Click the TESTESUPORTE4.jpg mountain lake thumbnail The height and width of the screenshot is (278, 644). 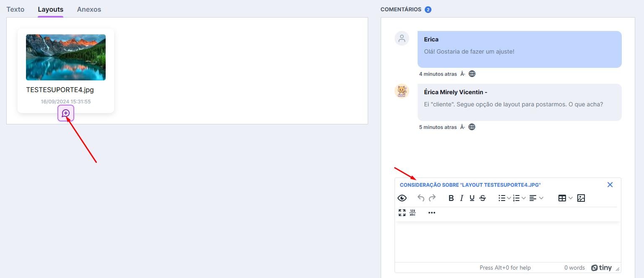coord(66,57)
